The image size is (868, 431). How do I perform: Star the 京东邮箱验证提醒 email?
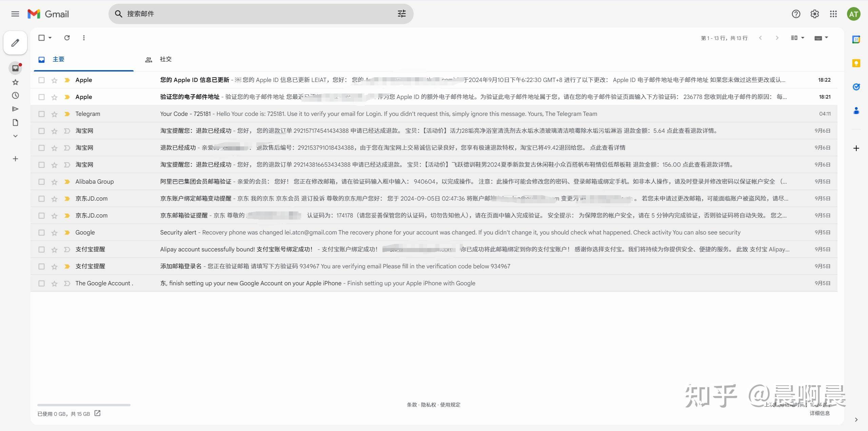(x=54, y=216)
